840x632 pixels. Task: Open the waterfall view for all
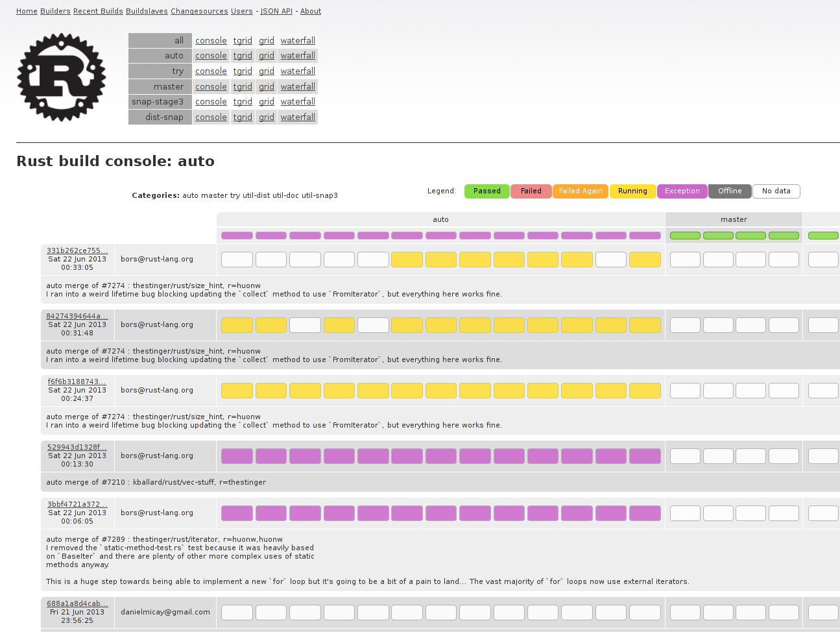[x=298, y=40]
